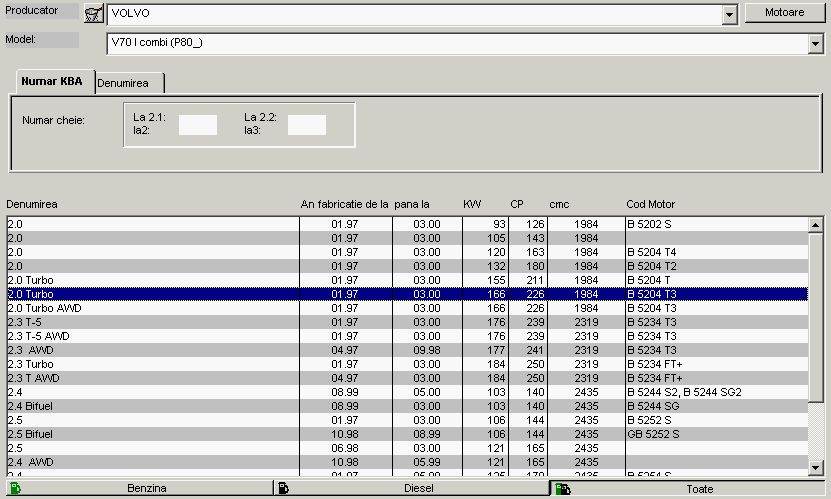Click the vehicle search icon next to Producator
The image size is (831, 499).
click(x=94, y=13)
